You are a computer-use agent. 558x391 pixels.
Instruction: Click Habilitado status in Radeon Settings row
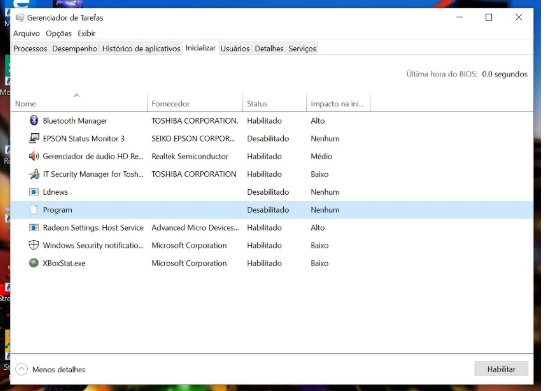(x=264, y=228)
